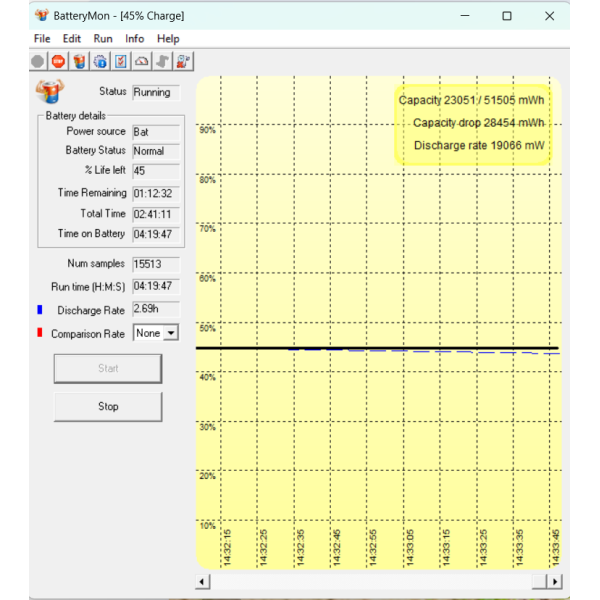Click the greyed-out grey toolbar icon next to the gauge
Image resolution: width=600 pixels, height=600 pixels.
[163, 61]
